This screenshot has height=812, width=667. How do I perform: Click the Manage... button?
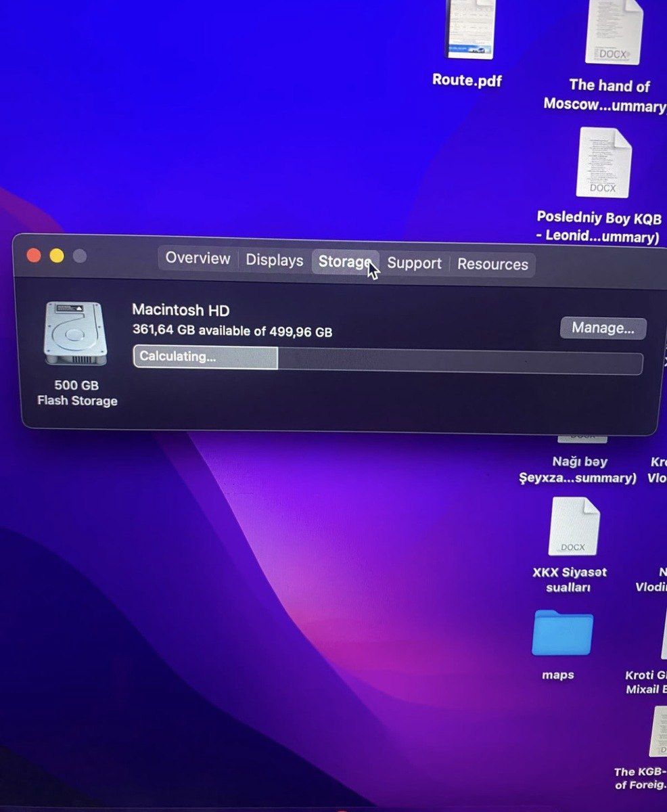[603, 328]
